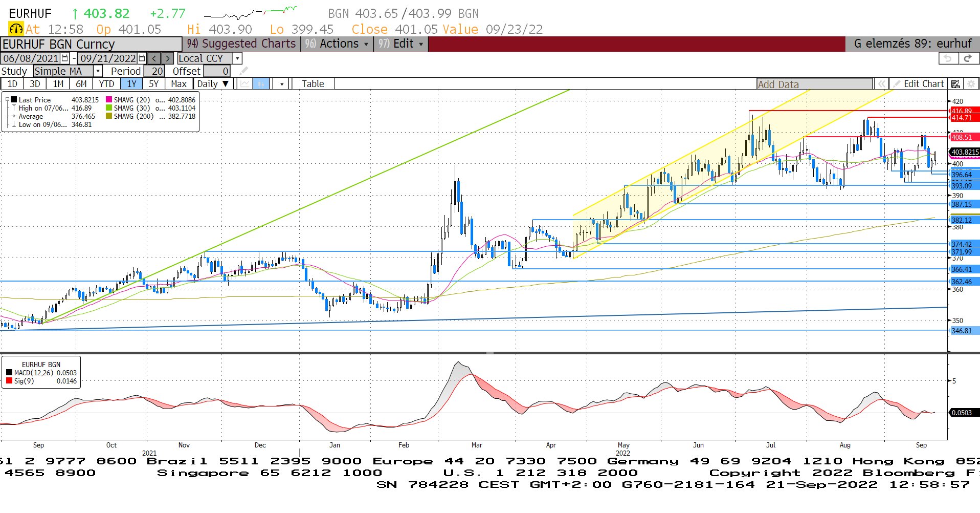The image size is (980, 513).
Task: Open the end date calendar picker
Action: coord(142,58)
